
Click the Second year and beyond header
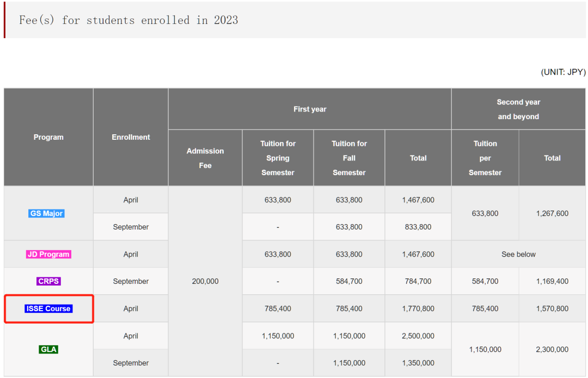tap(518, 109)
